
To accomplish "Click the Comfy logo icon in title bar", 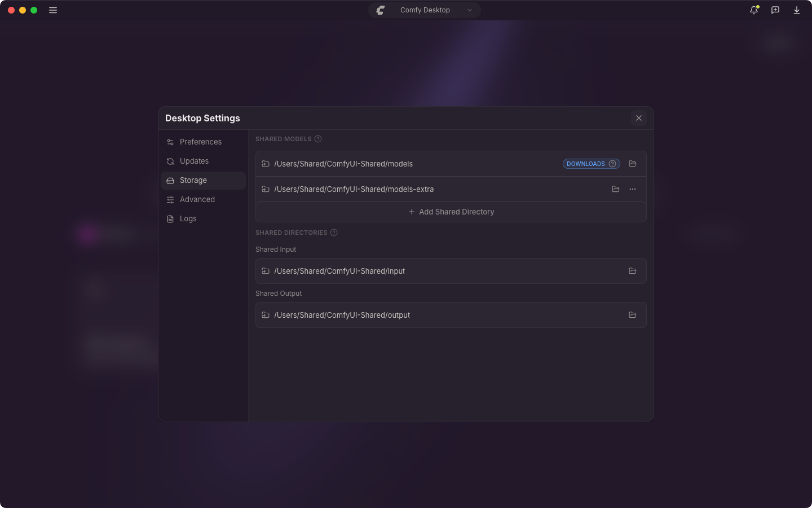I will pyautogui.click(x=381, y=10).
